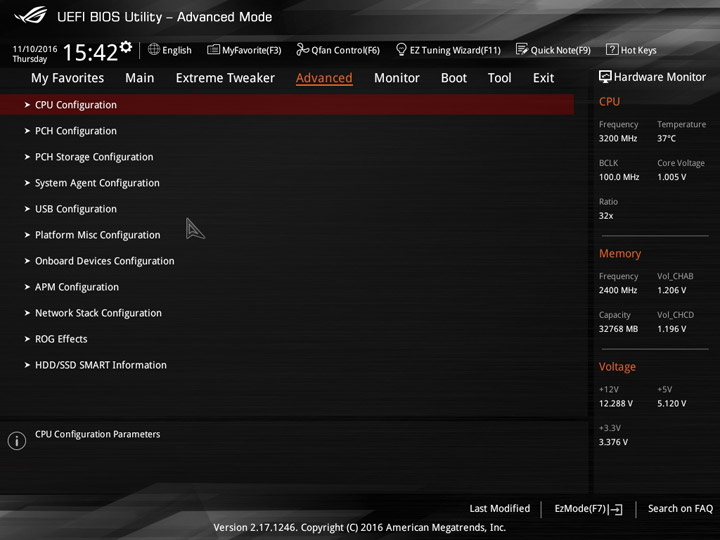Open the Tool tab

coord(500,78)
